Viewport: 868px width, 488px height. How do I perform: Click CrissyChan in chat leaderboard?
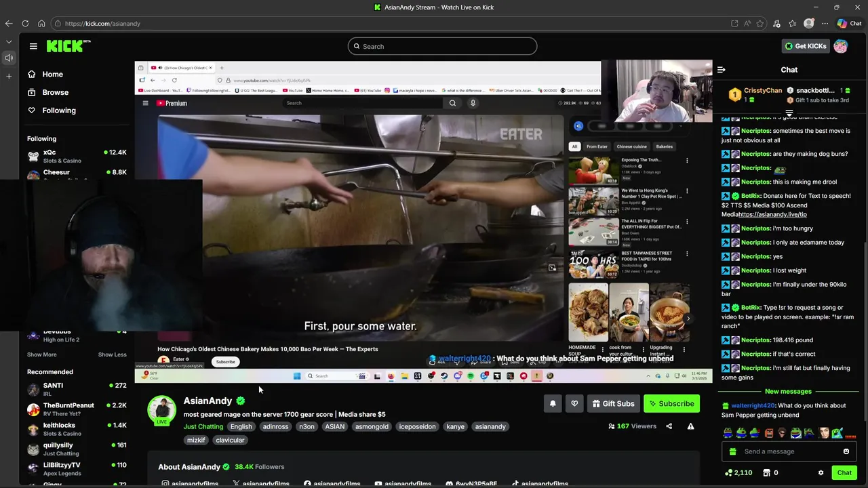pos(763,91)
